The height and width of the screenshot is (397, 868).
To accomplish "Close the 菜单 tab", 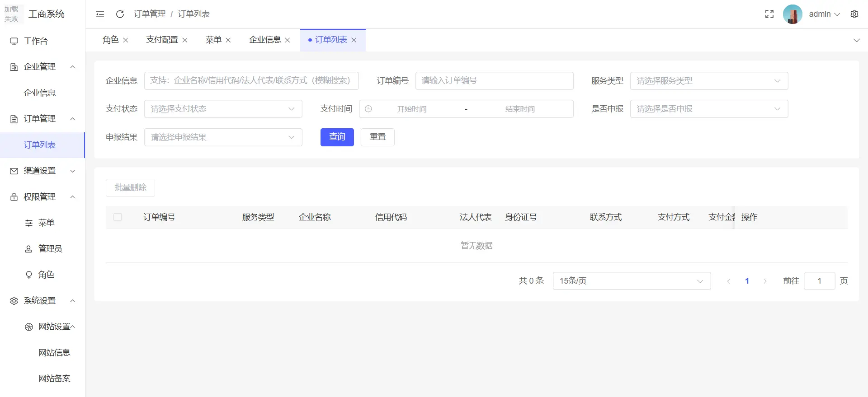I will pos(228,40).
